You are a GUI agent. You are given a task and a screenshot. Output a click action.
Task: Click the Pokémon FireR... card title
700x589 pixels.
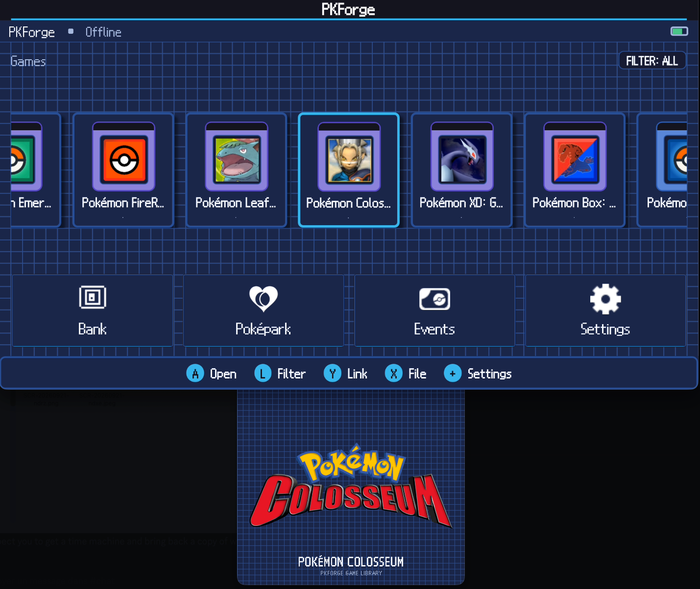coord(123,203)
